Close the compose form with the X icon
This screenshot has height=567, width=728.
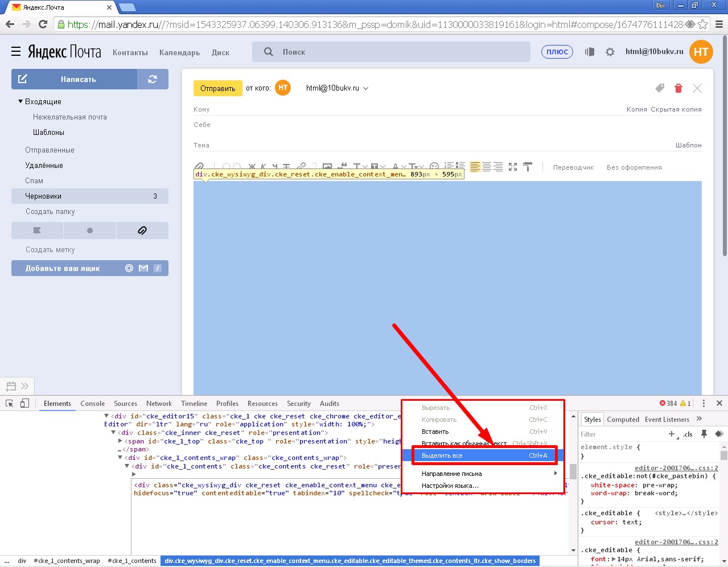coord(697,88)
